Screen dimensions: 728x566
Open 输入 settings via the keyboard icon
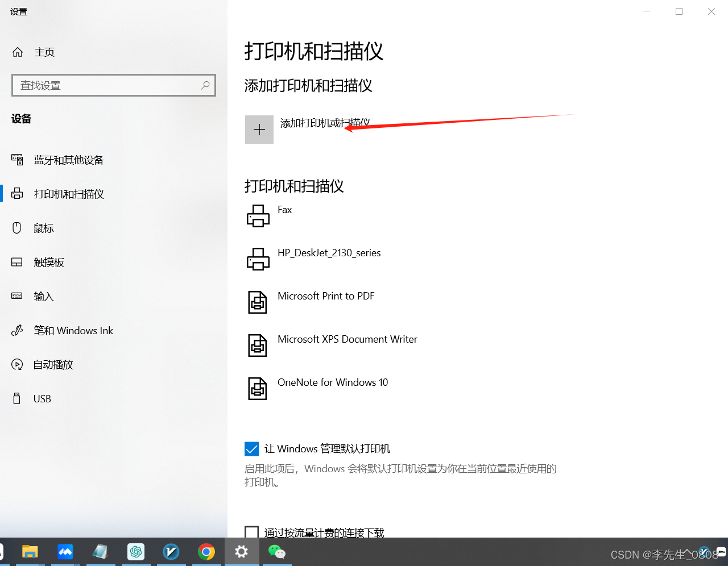17,297
